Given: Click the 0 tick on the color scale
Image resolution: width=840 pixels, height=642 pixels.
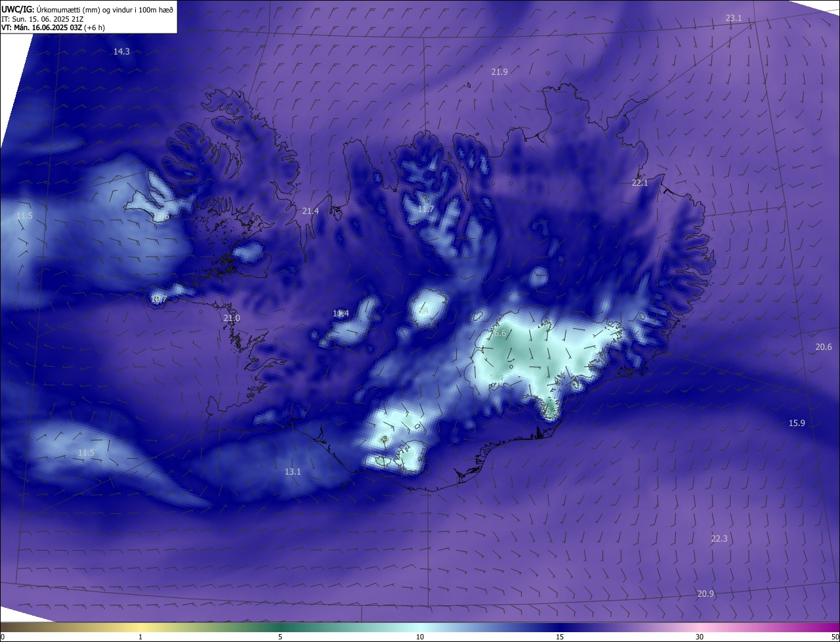Looking at the screenshot, I should pyautogui.click(x=2, y=637).
